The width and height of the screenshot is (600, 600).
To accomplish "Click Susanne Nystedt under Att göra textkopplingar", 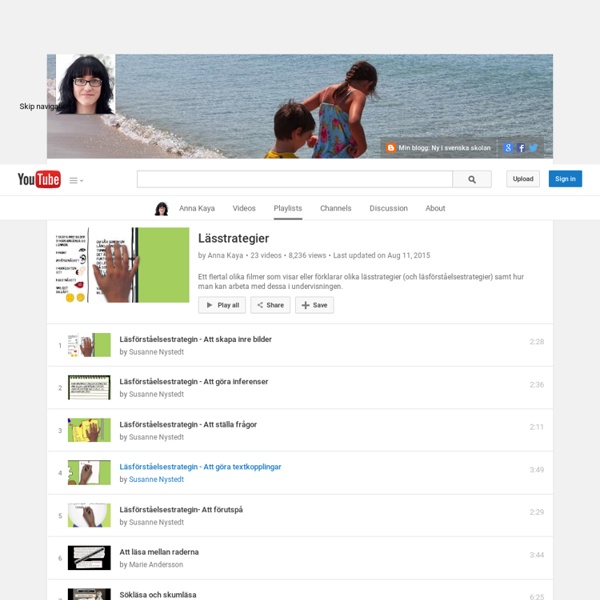I will 156,479.
